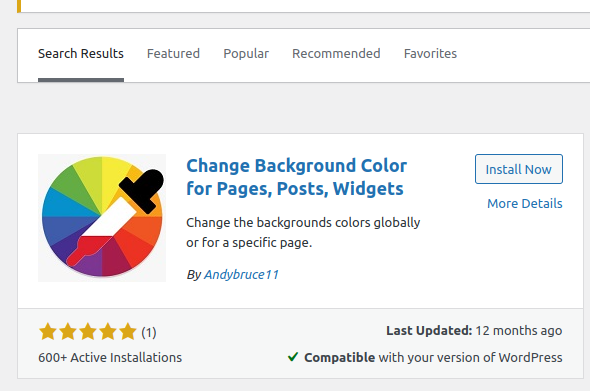Click the green compatibility checkmark icon

293,357
